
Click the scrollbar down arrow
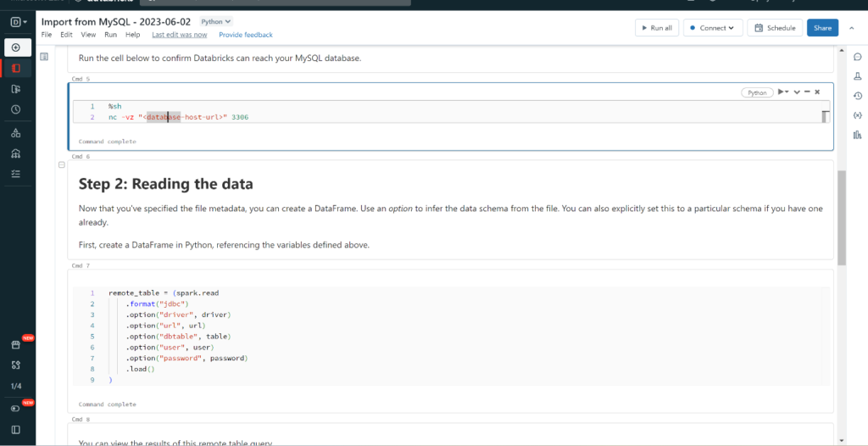coord(842,440)
